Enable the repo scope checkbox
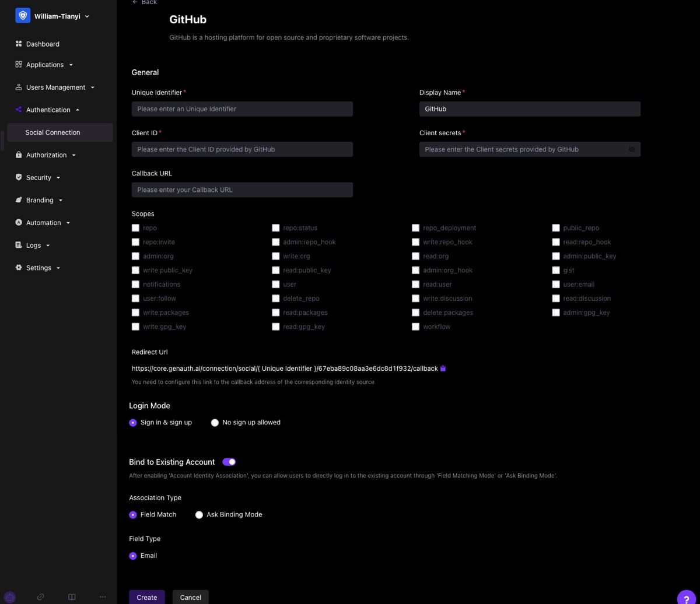 click(136, 228)
